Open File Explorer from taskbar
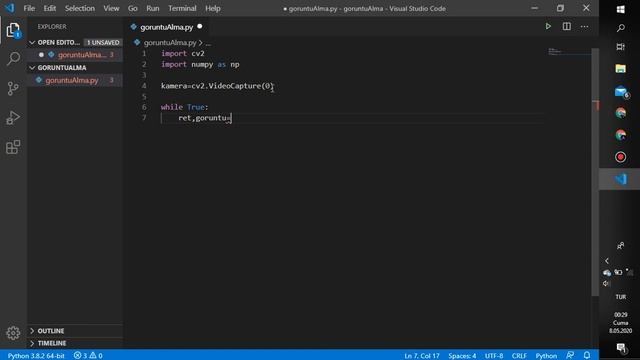The width and height of the screenshot is (640, 360). pyautogui.click(x=620, y=69)
